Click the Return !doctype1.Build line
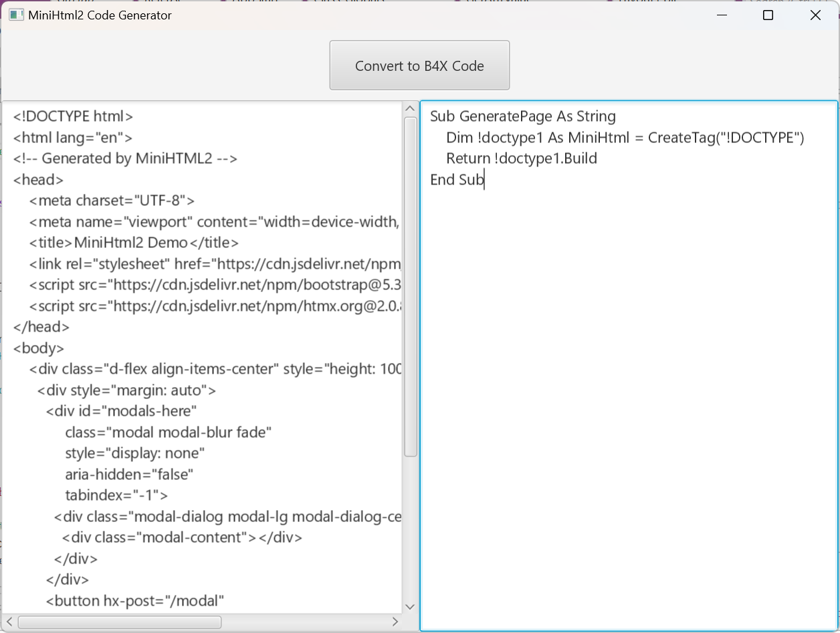This screenshot has width=840, height=633. [522, 158]
